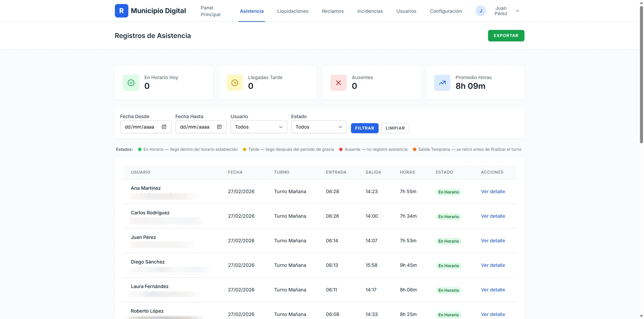Open Ver detalle for Carlos Rodríguez
Screen dimensions: 644x319
pyautogui.click(x=493, y=216)
